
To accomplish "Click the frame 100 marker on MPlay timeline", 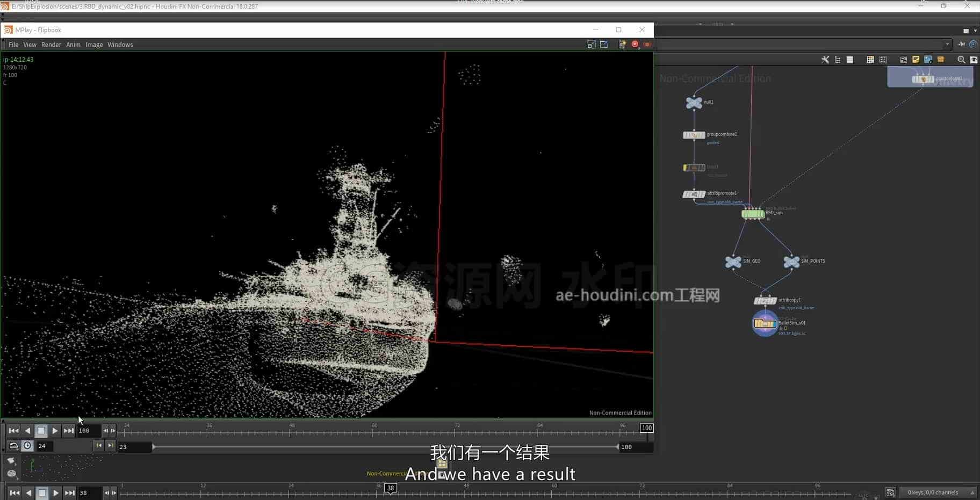I will click(646, 428).
